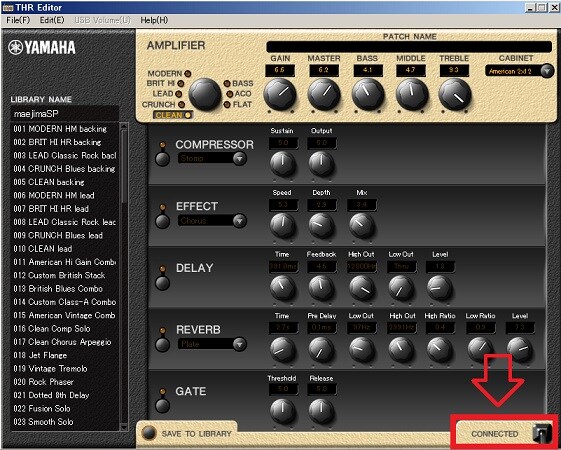Screen dimensions: 561x450
Task: Load patch 018 Jet Flange
Action: (64, 355)
